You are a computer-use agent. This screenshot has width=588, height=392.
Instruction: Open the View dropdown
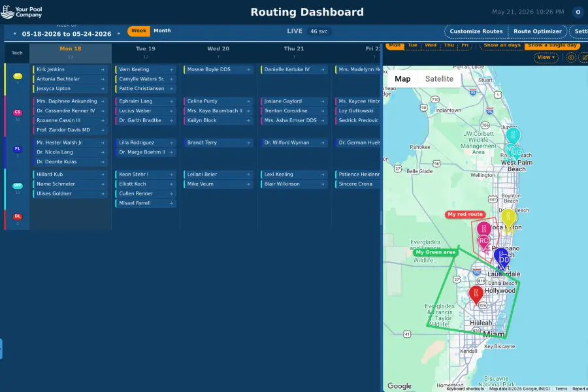point(546,57)
